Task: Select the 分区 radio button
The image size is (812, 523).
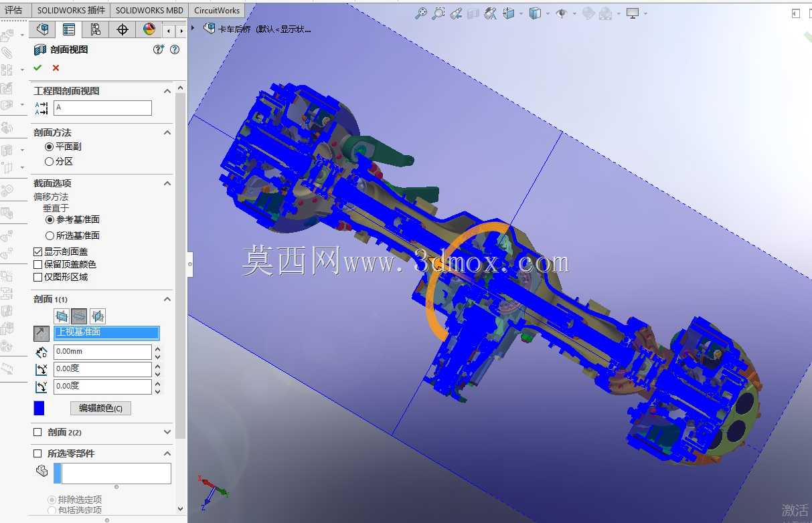Action: 49,161
